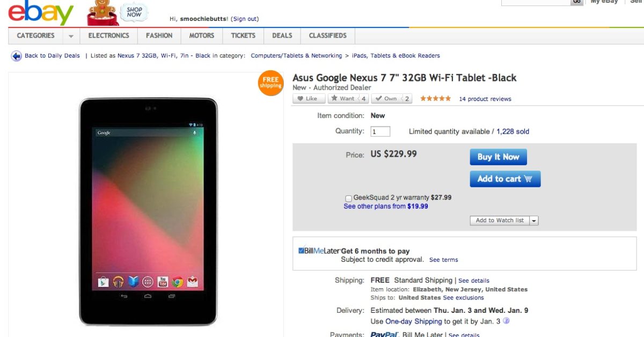Open the Add to Watch list dropdown arrow
644x337 pixels.
(534, 221)
